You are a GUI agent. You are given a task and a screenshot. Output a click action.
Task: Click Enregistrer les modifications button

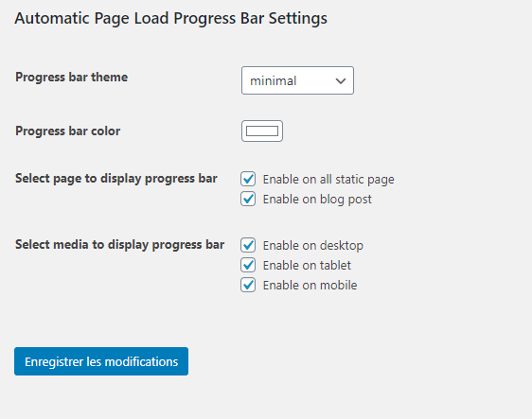[x=101, y=361]
